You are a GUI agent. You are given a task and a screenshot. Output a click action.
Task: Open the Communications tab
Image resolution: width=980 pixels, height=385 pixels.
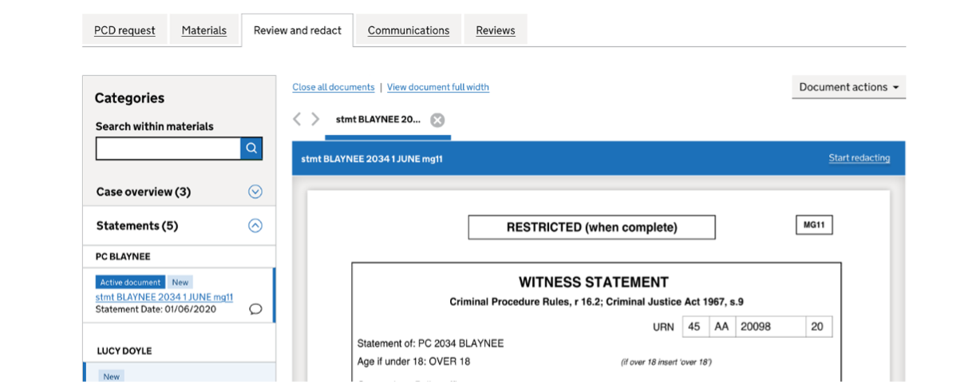(409, 30)
